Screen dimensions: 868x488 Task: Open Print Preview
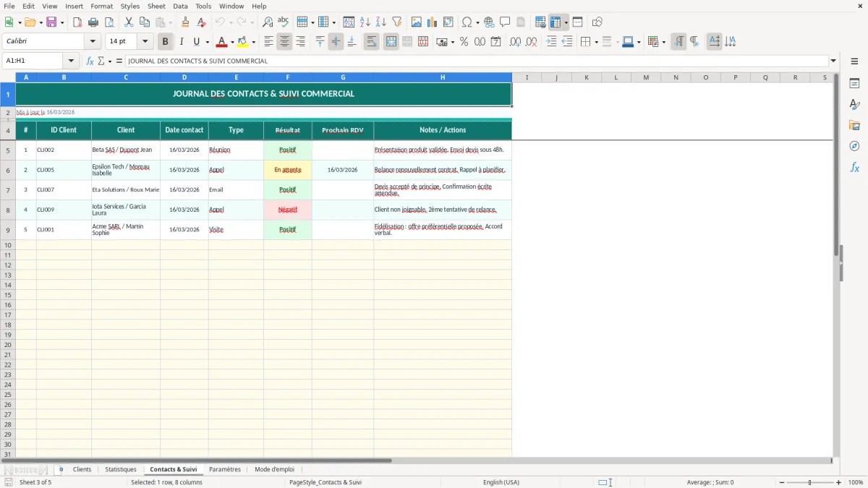(109, 22)
